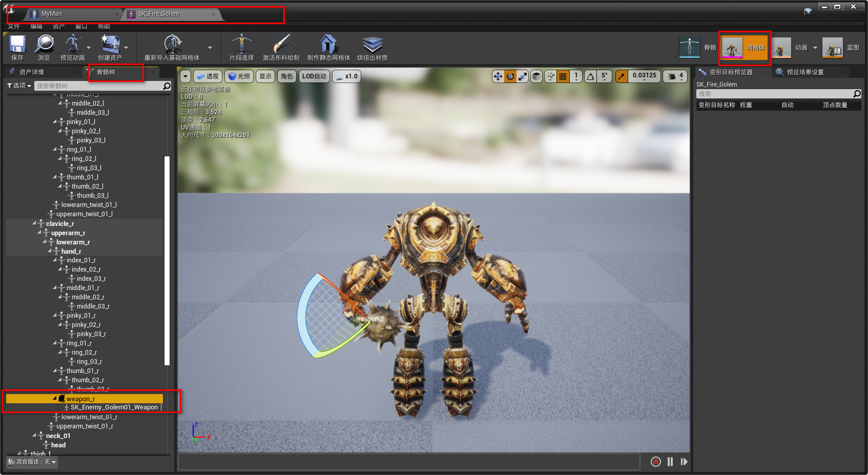Adjust the x1.0 camera speed control

point(346,76)
